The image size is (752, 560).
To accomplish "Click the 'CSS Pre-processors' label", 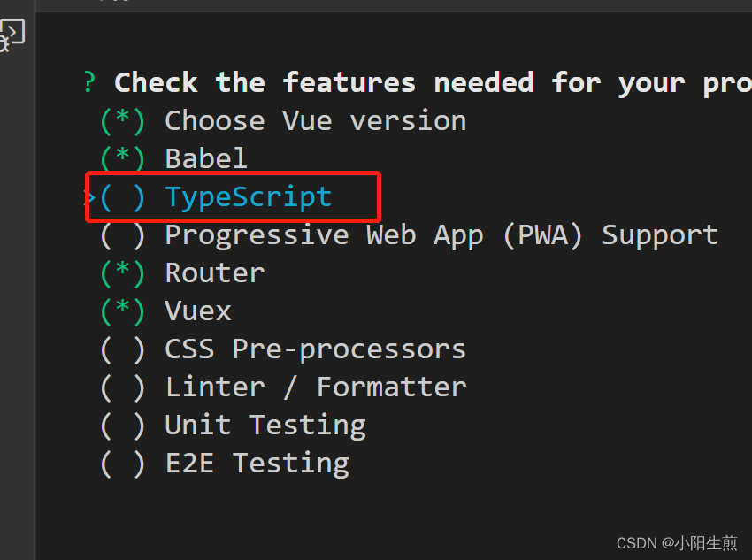I will click(316, 349).
